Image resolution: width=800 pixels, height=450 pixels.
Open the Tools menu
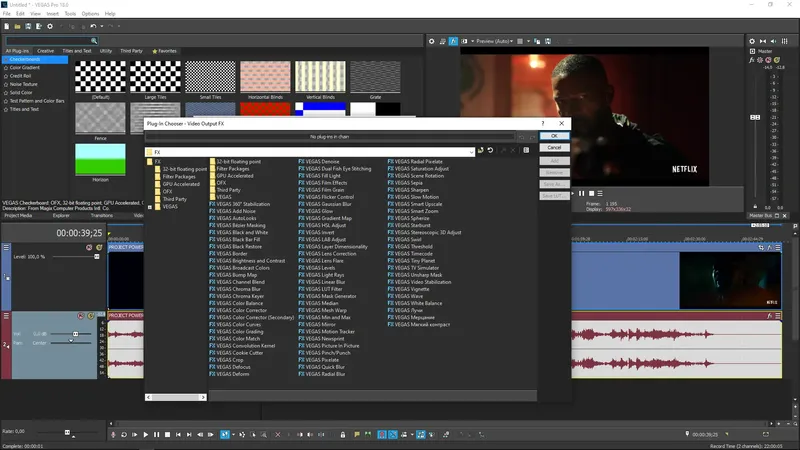(x=70, y=14)
